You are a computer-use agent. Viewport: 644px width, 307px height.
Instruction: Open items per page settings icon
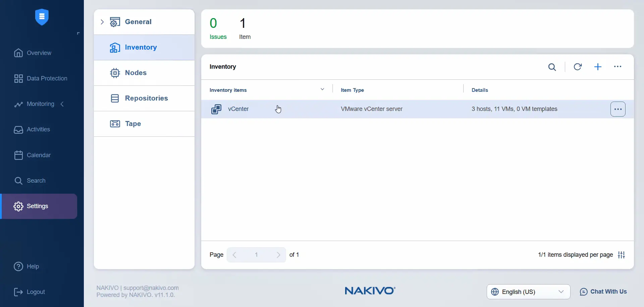(622, 255)
